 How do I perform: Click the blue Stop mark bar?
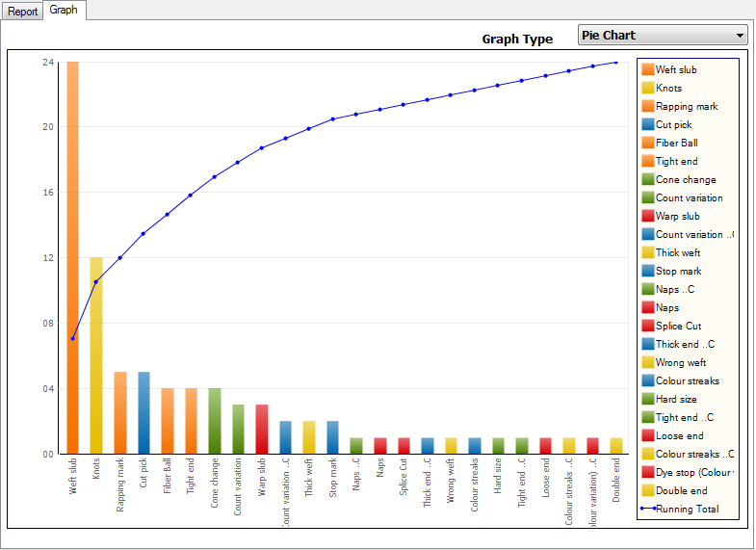coord(332,437)
